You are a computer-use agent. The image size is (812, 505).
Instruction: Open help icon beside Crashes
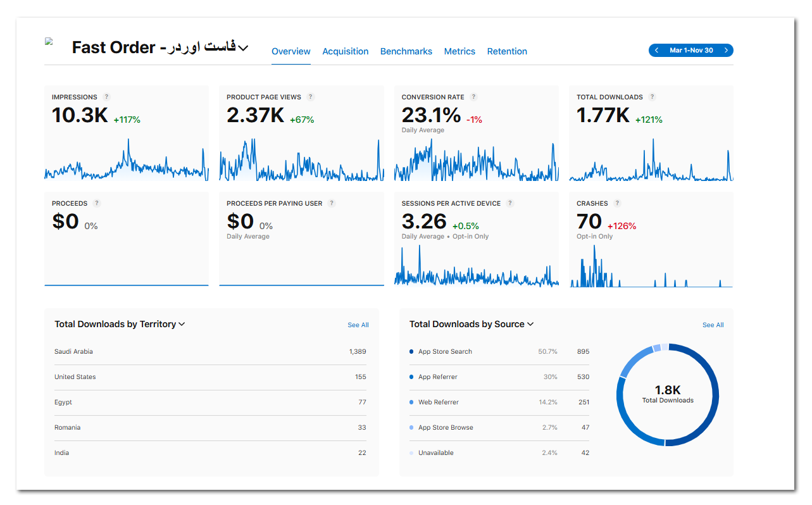[617, 203]
